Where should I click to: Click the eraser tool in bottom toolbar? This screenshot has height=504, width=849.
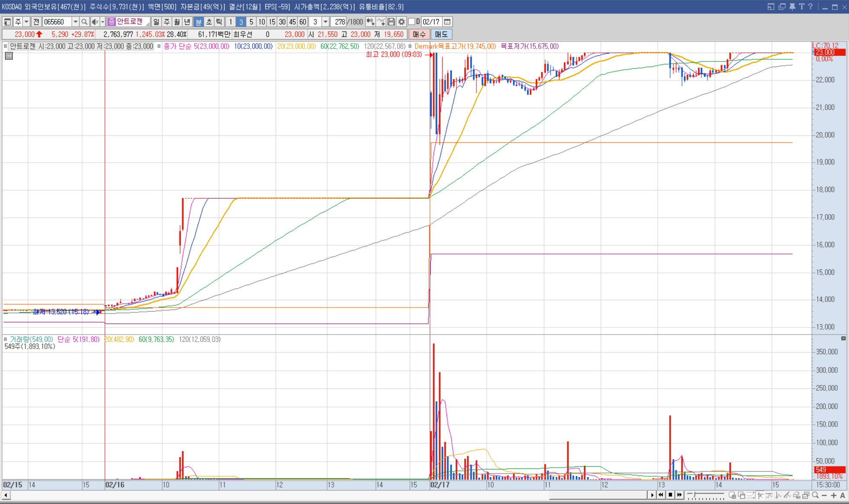coord(797,495)
